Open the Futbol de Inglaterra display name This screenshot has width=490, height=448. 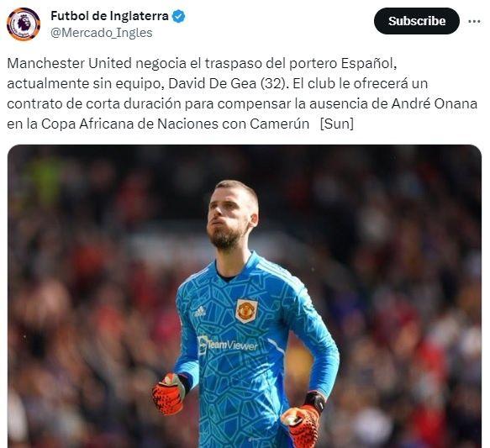110,16
